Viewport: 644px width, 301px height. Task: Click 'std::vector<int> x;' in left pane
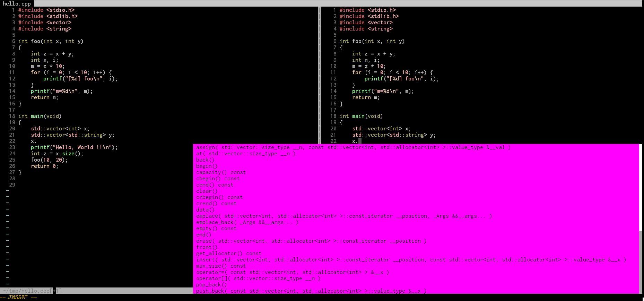click(60, 129)
